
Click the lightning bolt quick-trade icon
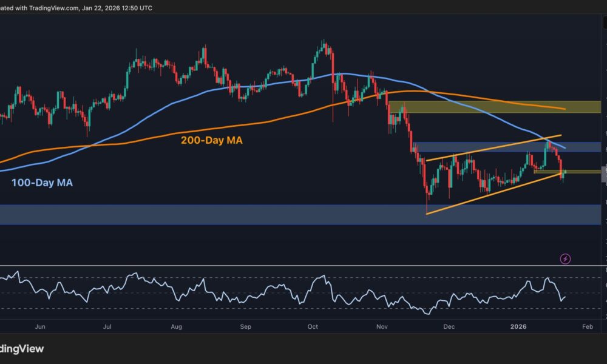(565, 258)
